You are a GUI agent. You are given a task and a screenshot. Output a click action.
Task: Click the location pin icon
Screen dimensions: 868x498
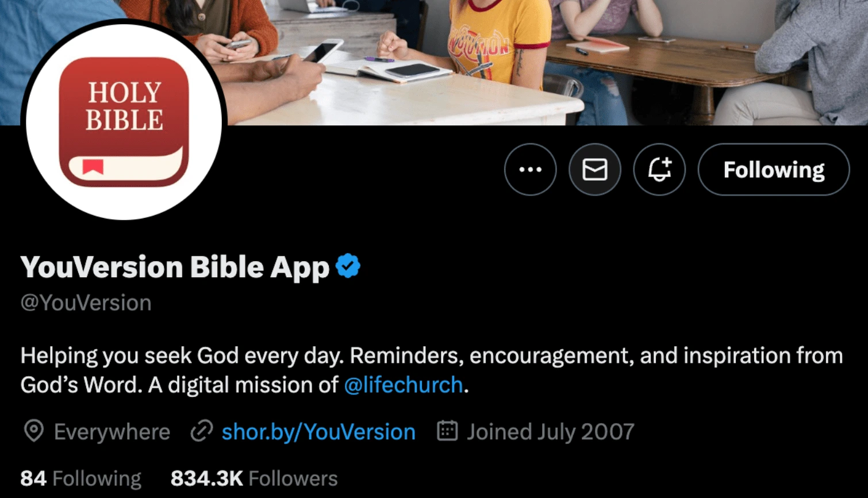pyautogui.click(x=34, y=431)
